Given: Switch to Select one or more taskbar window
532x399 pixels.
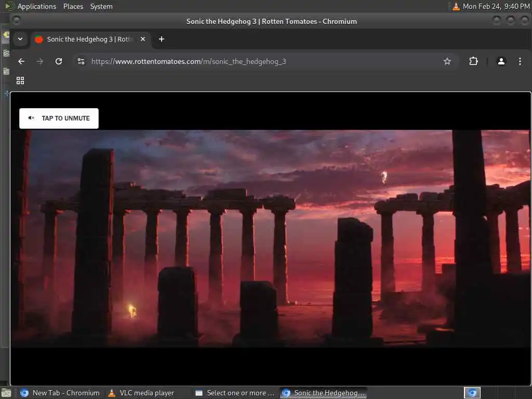Looking at the screenshot, I should (235, 393).
